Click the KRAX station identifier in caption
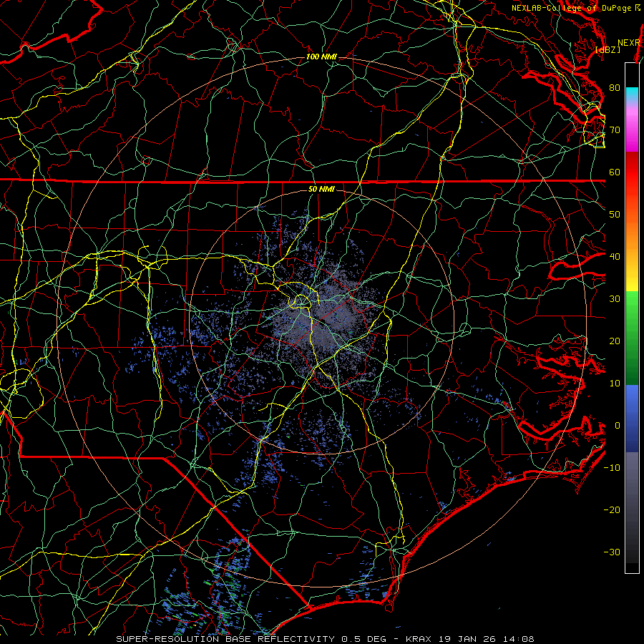Image resolution: width=644 pixels, height=644 pixels. 419,639
